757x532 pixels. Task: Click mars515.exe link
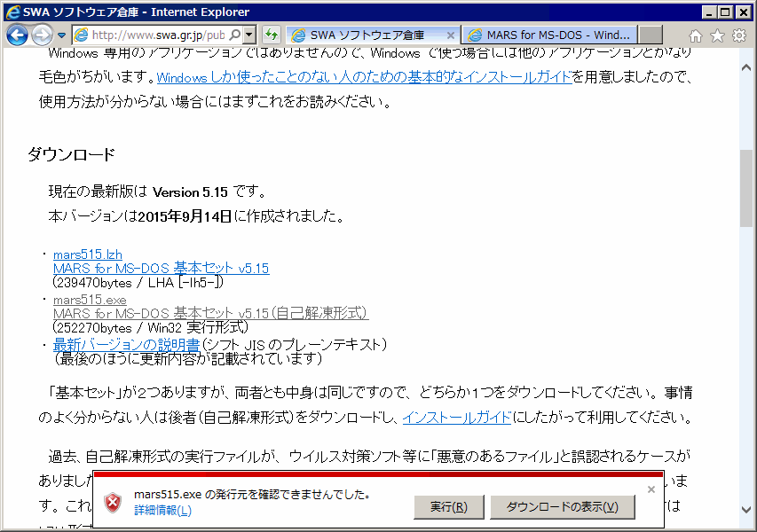[90, 300]
